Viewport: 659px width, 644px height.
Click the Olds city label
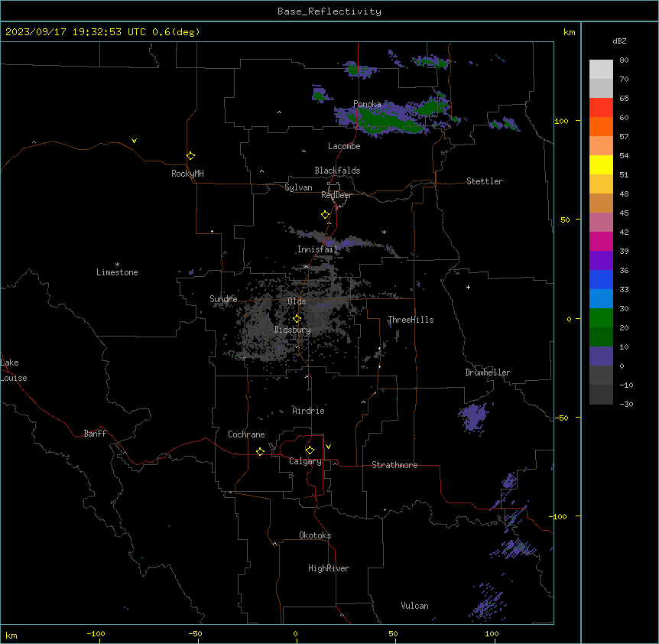[x=297, y=301]
